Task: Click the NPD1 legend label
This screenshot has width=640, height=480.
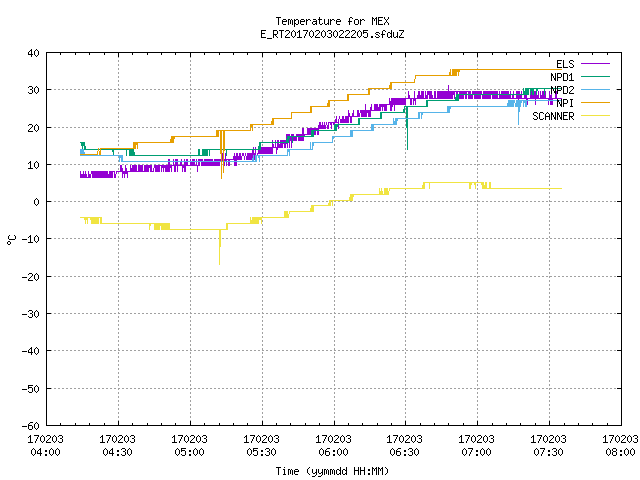Action: (562, 77)
